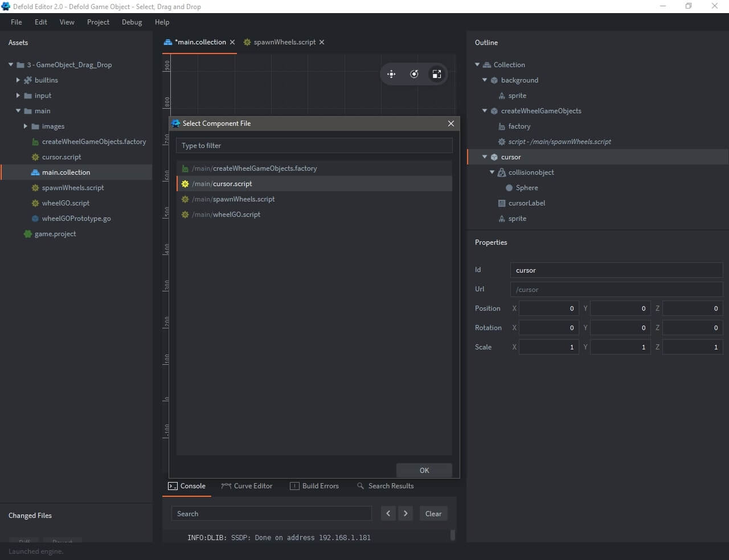Viewport: 729px width, 560px height.
Task: Open the File menu
Action: [x=17, y=22]
